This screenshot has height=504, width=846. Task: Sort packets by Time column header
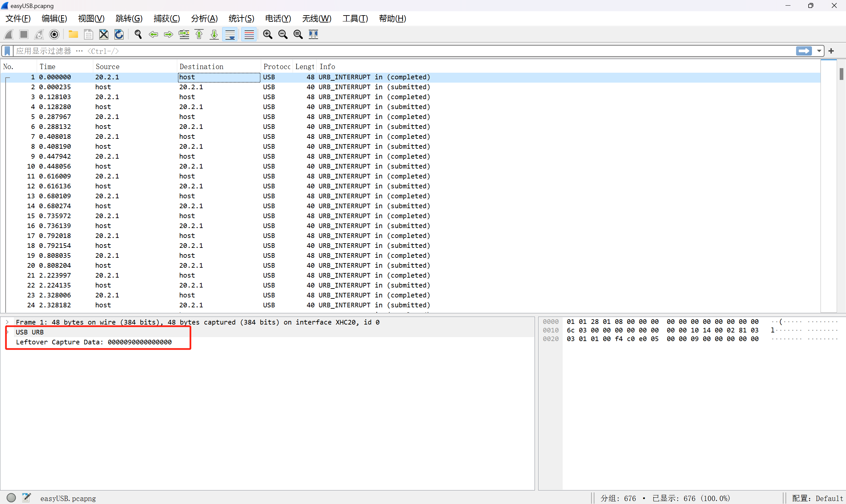[x=64, y=66]
